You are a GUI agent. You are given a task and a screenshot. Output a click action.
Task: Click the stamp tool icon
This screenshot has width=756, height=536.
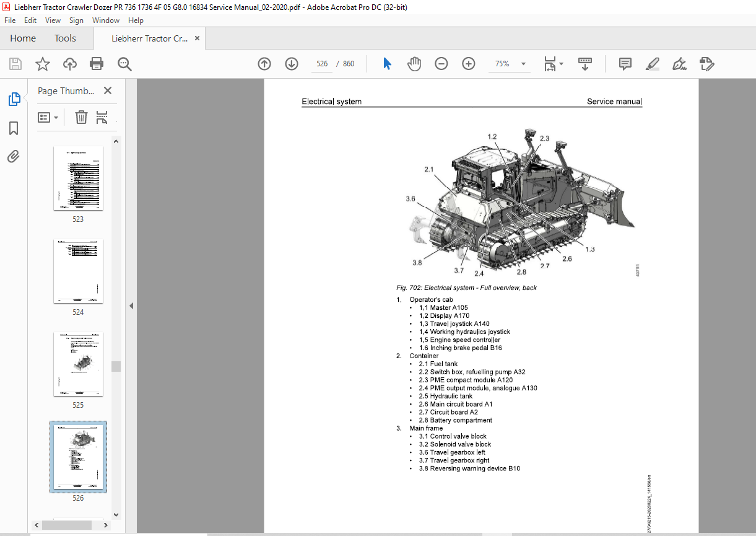pyautogui.click(x=706, y=64)
